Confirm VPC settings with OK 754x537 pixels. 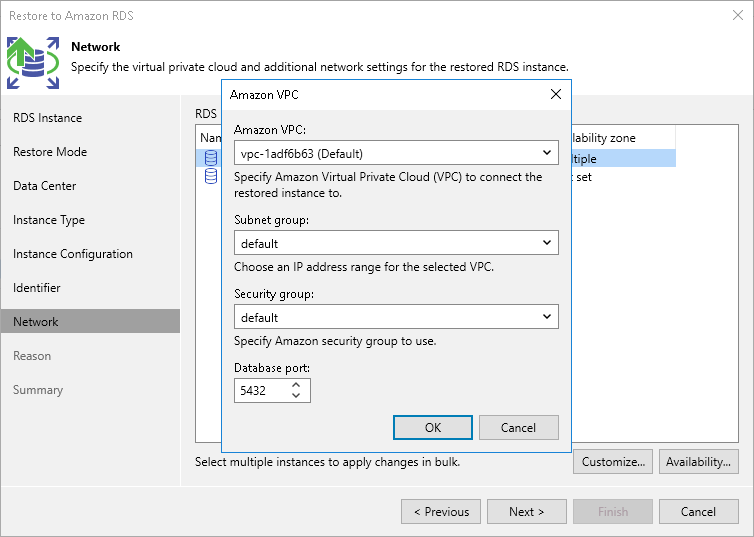(x=432, y=427)
